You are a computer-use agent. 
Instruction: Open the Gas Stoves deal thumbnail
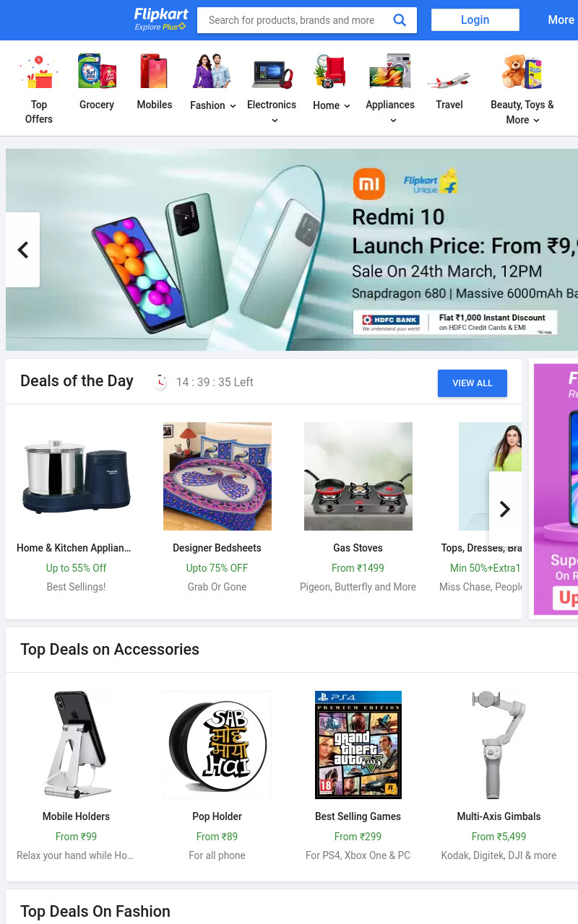(x=358, y=476)
